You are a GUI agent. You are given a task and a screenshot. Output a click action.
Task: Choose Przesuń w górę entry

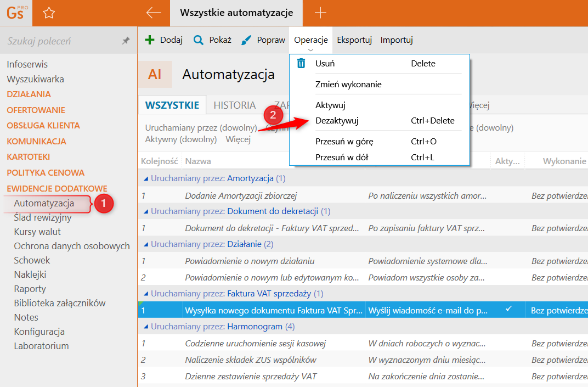tap(379, 142)
